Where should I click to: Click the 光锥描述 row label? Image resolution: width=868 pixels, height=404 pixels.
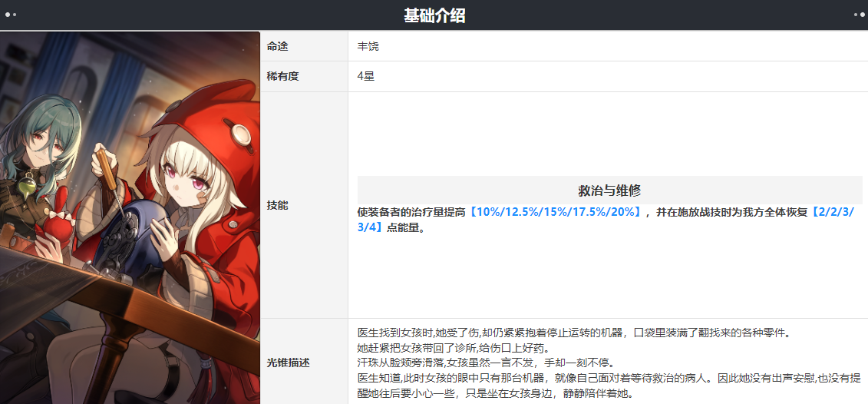pos(289,363)
